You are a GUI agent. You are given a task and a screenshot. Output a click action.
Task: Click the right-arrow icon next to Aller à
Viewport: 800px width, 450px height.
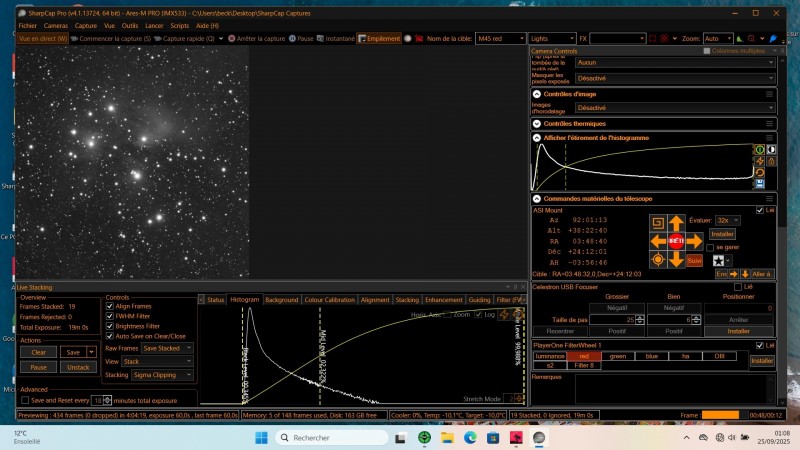click(734, 274)
